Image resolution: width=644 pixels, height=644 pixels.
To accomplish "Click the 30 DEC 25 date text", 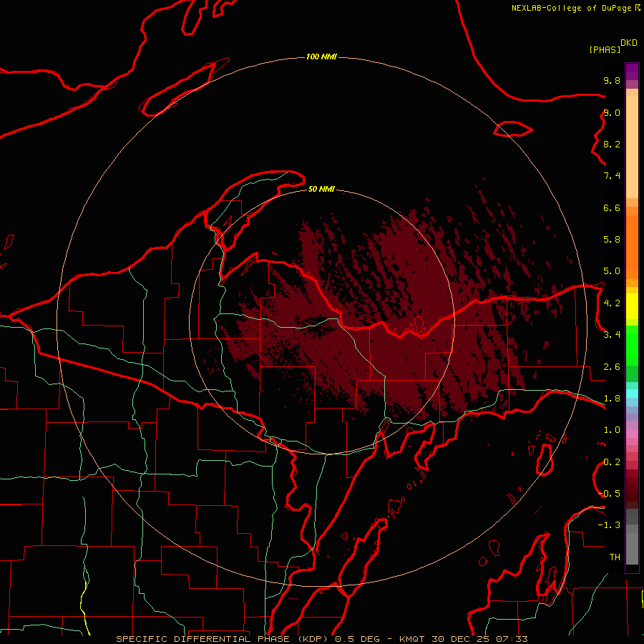I will [462, 639].
